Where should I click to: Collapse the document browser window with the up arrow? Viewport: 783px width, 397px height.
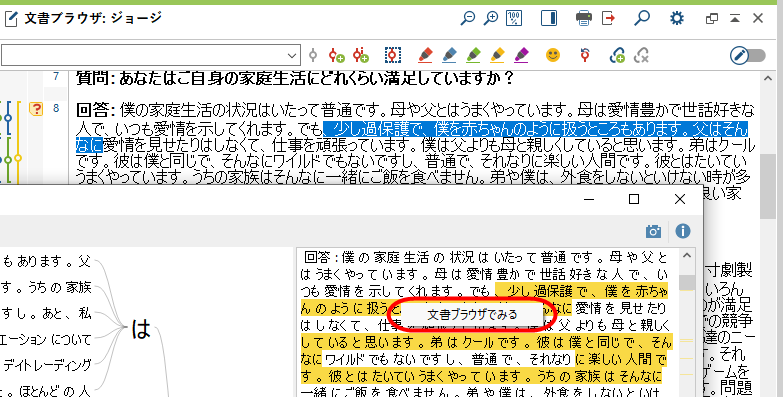[x=735, y=18]
